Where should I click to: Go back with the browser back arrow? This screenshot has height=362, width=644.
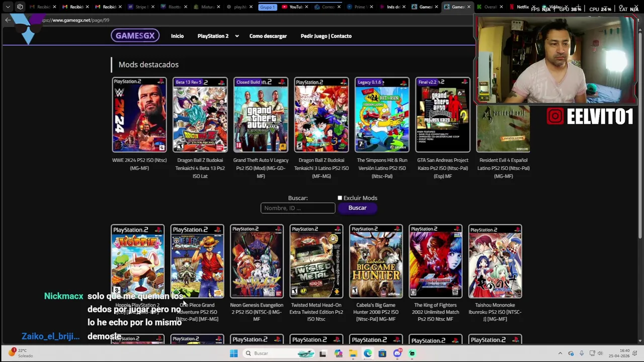click(8, 20)
